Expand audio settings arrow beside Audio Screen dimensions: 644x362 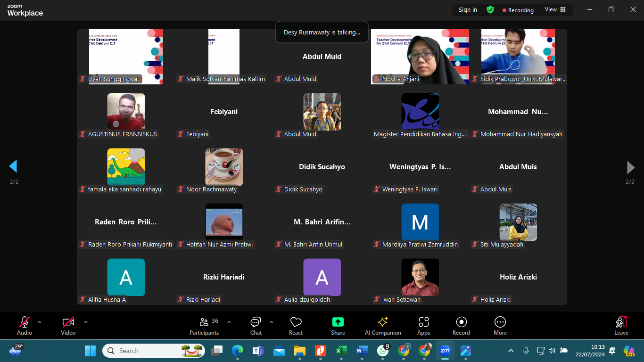40,322
